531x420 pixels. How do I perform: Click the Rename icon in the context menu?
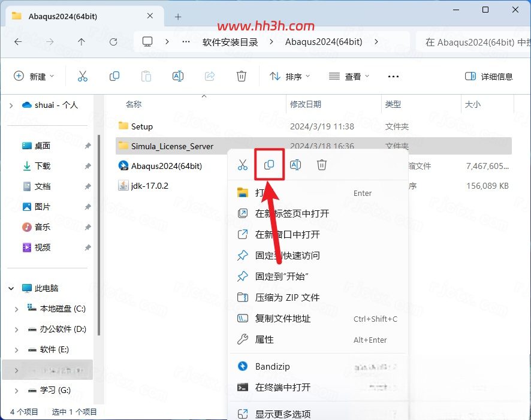[x=295, y=165]
